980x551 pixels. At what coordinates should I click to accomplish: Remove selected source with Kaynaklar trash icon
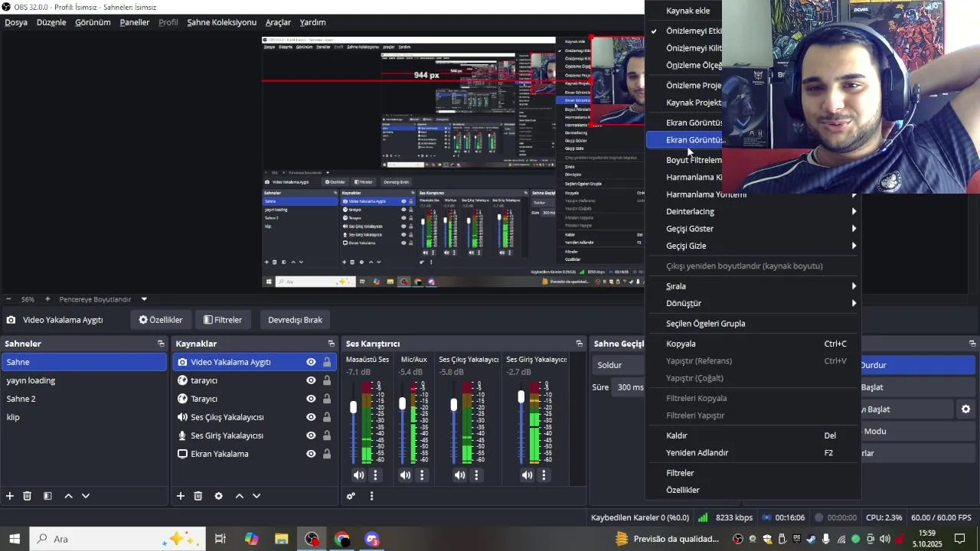[198, 496]
